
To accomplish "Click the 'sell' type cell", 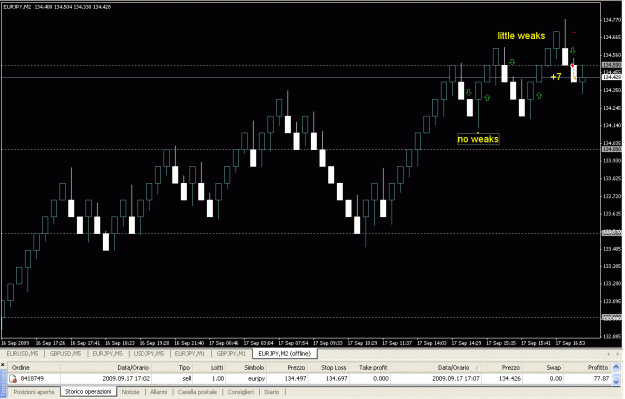I will pyautogui.click(x=187, y=379).
